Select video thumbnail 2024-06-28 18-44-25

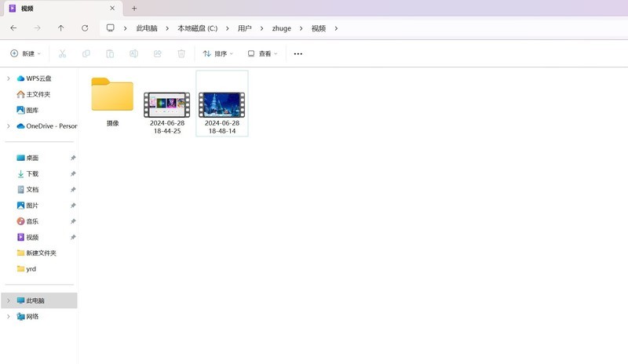point(167,105)
